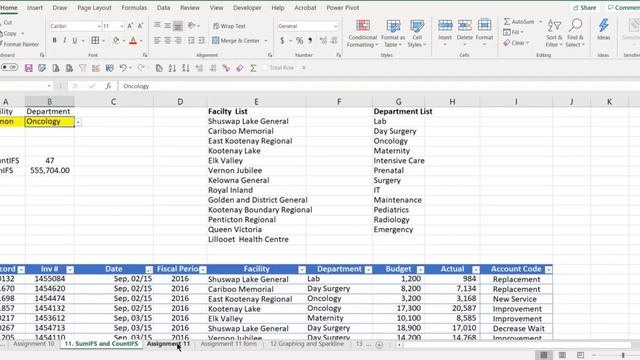The height and width of the screenshot is (360, 640).
Task: Open the Borders button
Action: coord(95,40)
